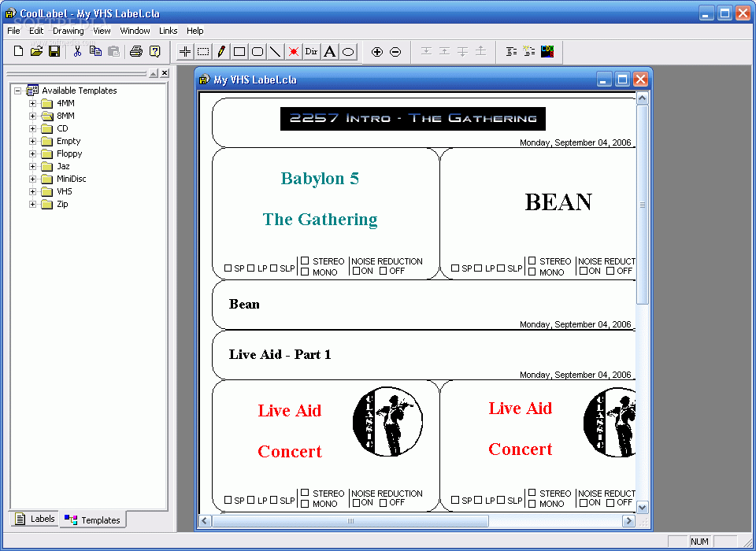Paste from clipboard toolbar icon
Screen dimensions: 756x551
113,51
